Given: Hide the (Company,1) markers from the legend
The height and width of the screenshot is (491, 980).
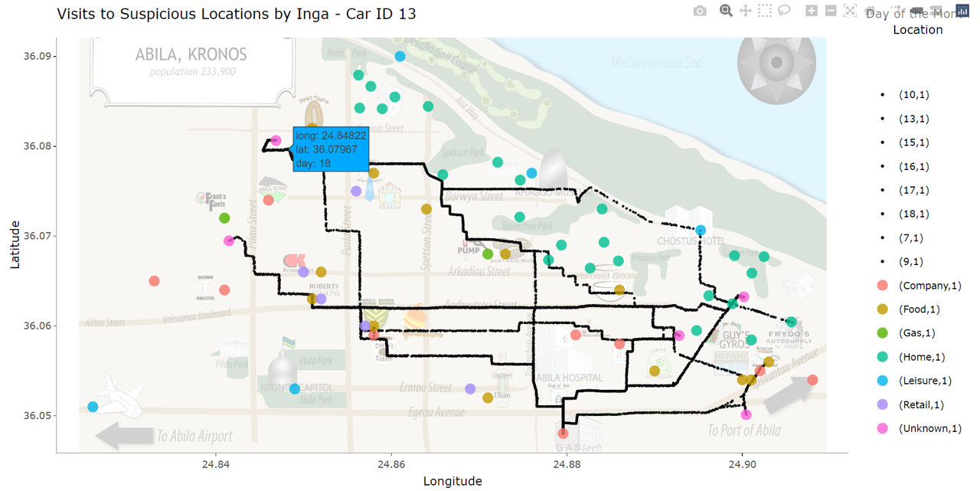Looking at the screenshot, I should tap(930, 285).
